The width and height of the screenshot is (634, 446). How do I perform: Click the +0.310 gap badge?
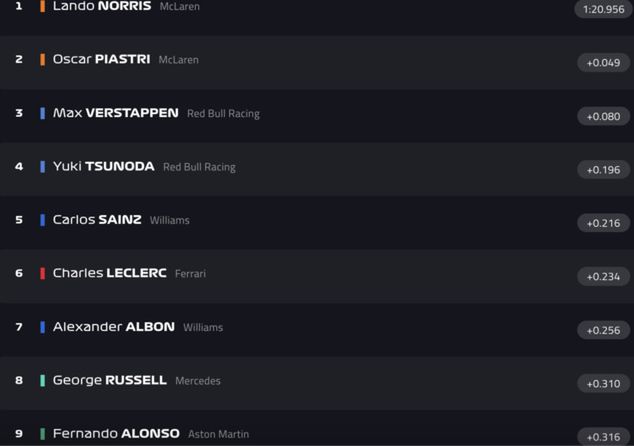pos(603,383)
